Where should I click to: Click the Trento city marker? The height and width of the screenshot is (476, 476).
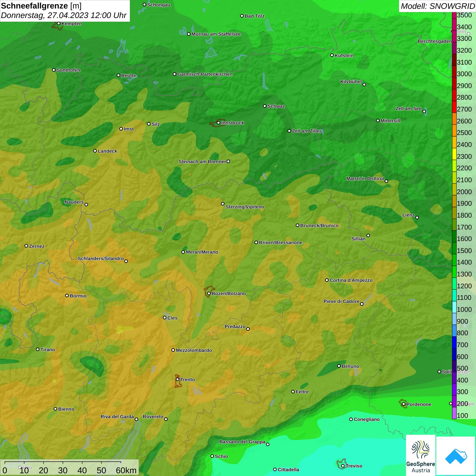click(x=177, y=379)
